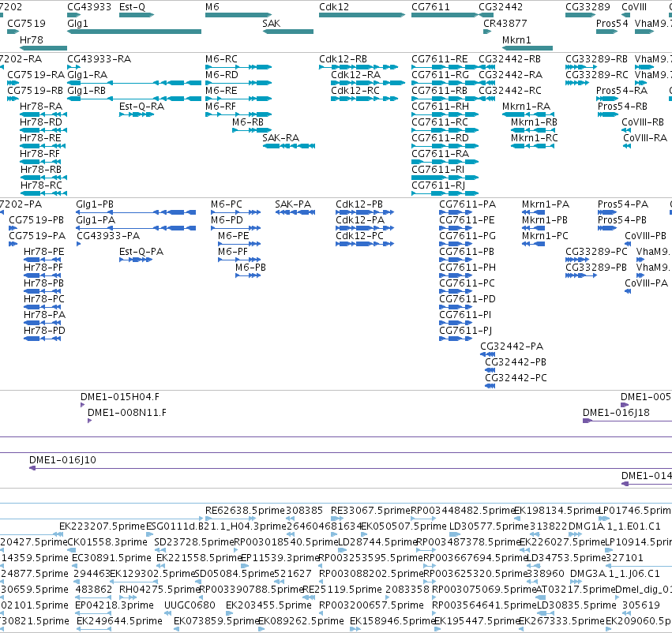Select the CG43933-PA protein label
The width and height of the screenshot is (672, 633).
click(108, 235)
